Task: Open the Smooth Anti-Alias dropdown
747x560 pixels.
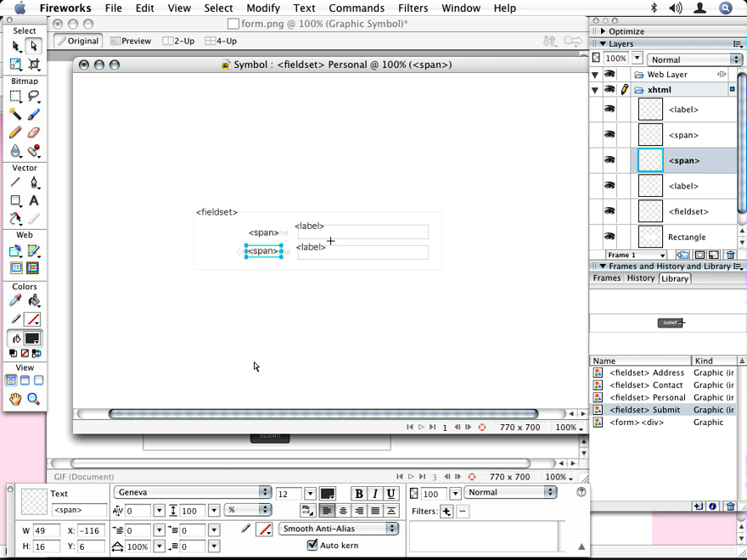Action: pyautogui.click(x=338, y=529)
